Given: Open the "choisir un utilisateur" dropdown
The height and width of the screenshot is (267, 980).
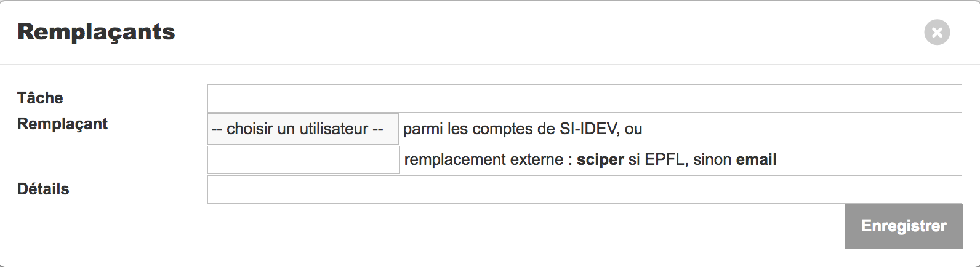Looking at the screenshot, I should (303, 129).
